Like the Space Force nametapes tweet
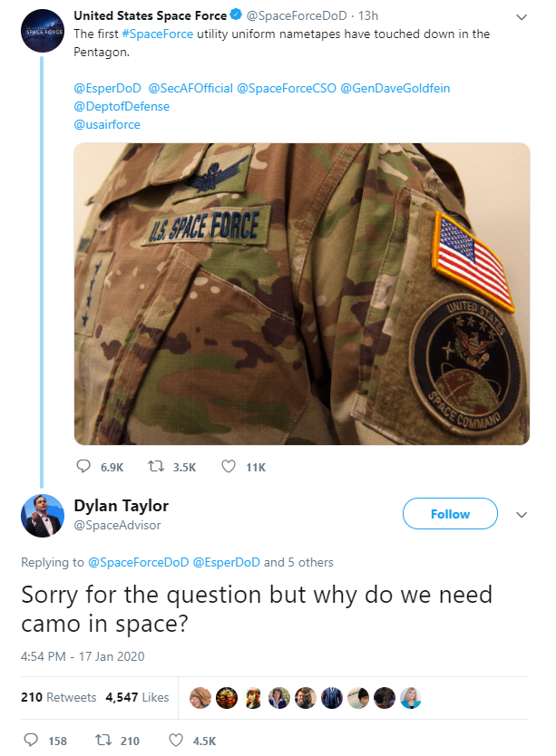The height and width of the screenshot is (756, 556). pyautogui.click(x=229, y=467)
